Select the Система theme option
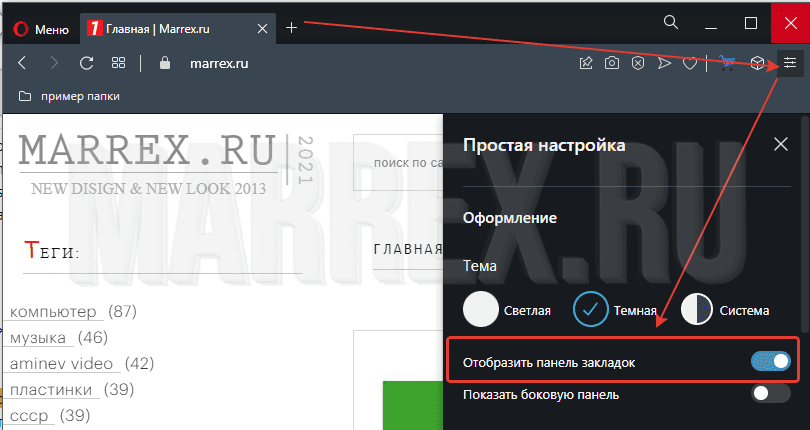This screenshot has width=810, height=430. 725,310
